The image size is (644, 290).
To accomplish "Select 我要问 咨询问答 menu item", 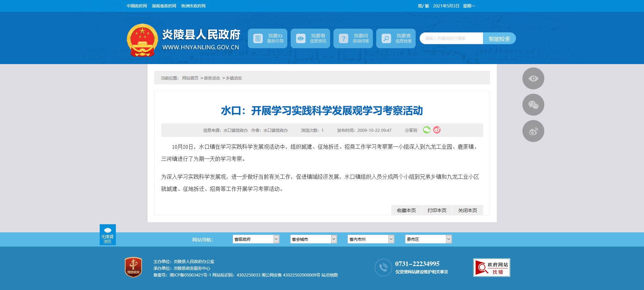I will point(353,38).
